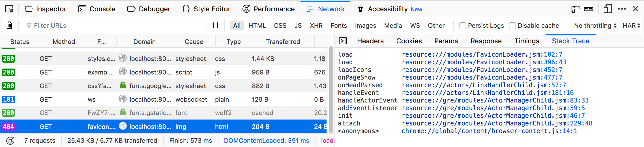Image resolution: width=644 pixels, height=147 pixels.
Task: Open performance analysis stopwatch icon
Action: point(10,140)
